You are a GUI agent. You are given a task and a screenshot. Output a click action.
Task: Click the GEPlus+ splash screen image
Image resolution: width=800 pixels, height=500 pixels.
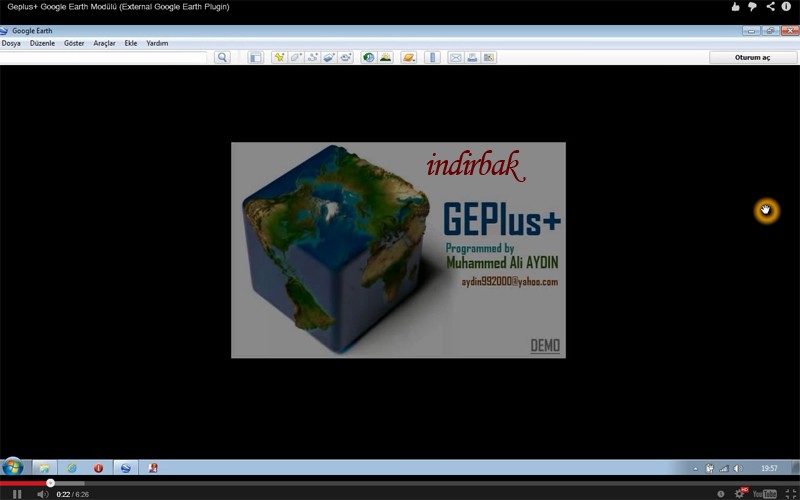tap(398, 250)
